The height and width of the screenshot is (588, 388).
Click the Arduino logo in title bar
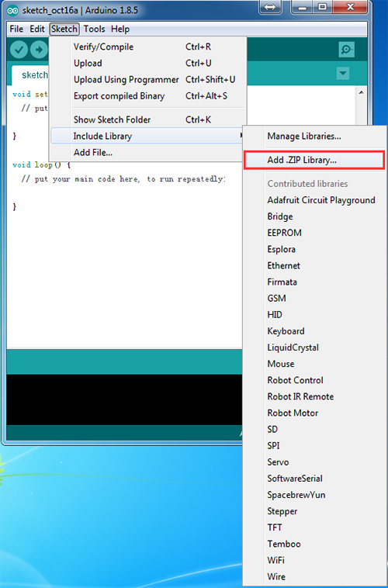12,11
